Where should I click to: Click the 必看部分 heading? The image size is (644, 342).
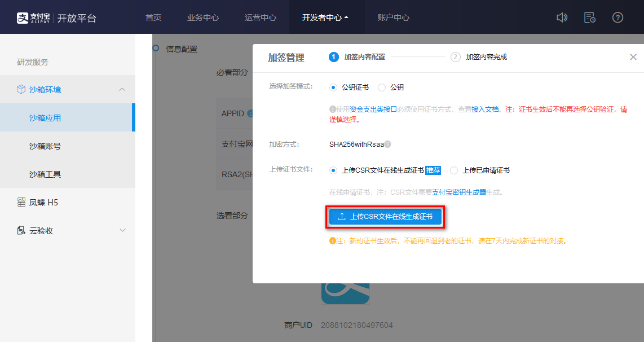coord(232,72)
